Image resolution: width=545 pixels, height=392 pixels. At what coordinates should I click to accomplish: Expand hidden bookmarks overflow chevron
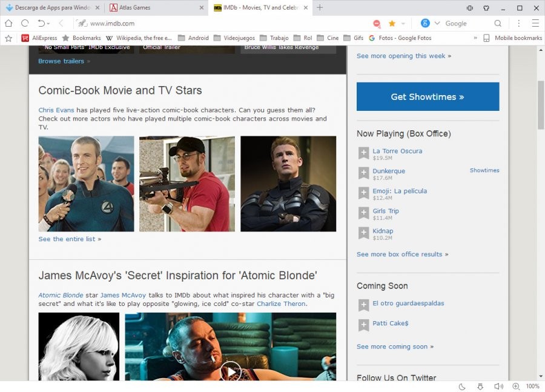click(x=475, y=38)
